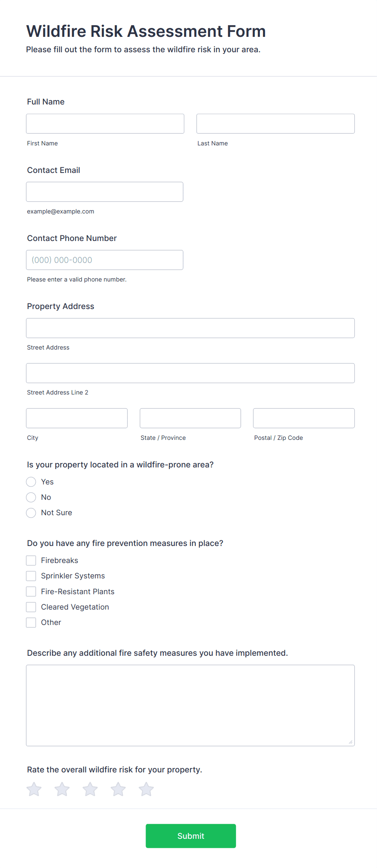Viewport: 377px width, 868px height.
Task: Click the additional fire safety measures textarea
Action: pos(190,705)
